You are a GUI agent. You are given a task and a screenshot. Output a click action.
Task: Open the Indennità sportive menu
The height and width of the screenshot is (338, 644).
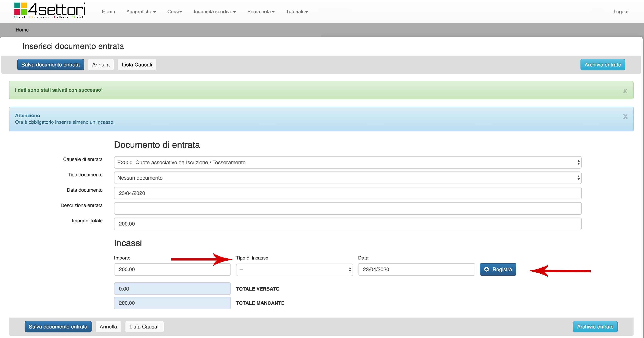click(x=214, y=11)
